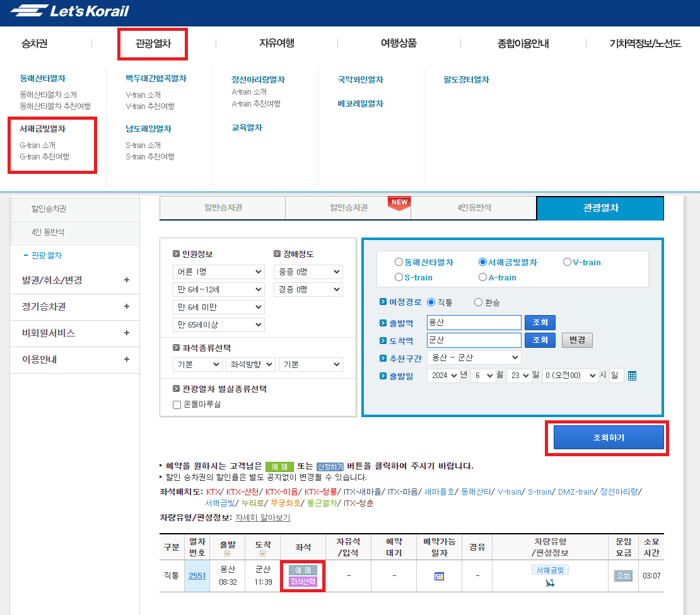Open the 자유여행 top menu
The image size is (700, 615).
pos(277,43)
